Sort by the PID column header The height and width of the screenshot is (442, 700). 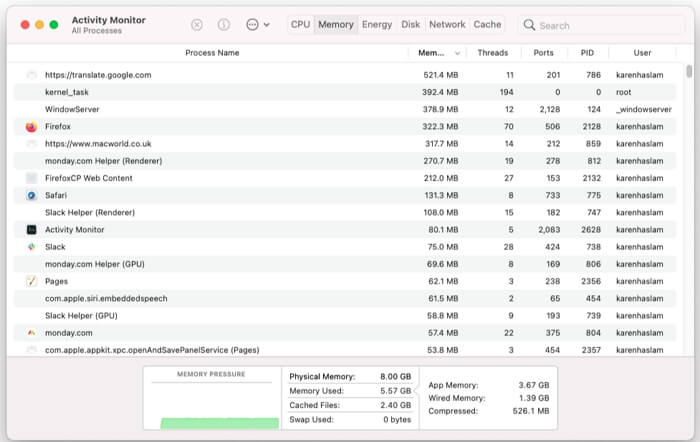coord(587,53)
